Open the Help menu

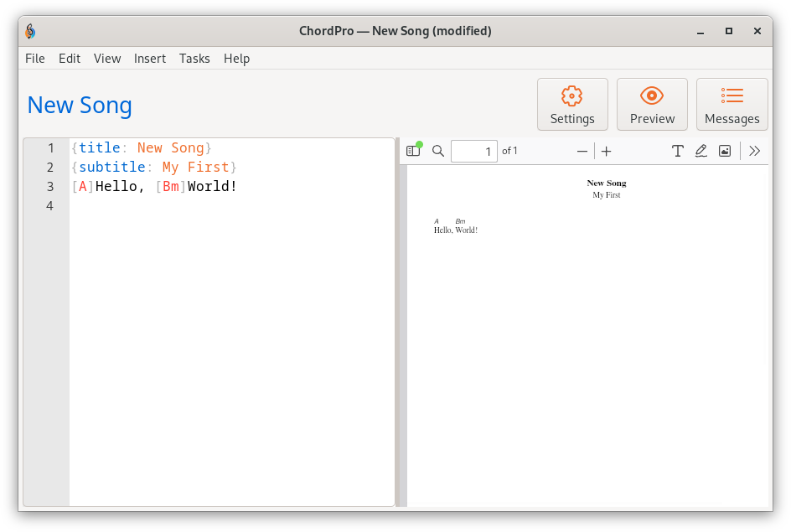pyautogui.click(x=236, y=59)
